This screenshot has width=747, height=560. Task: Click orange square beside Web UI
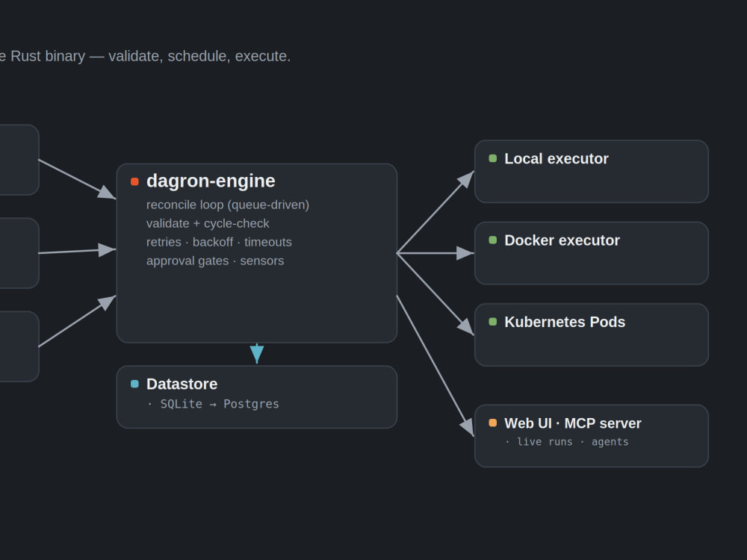(x=493, y=423)
